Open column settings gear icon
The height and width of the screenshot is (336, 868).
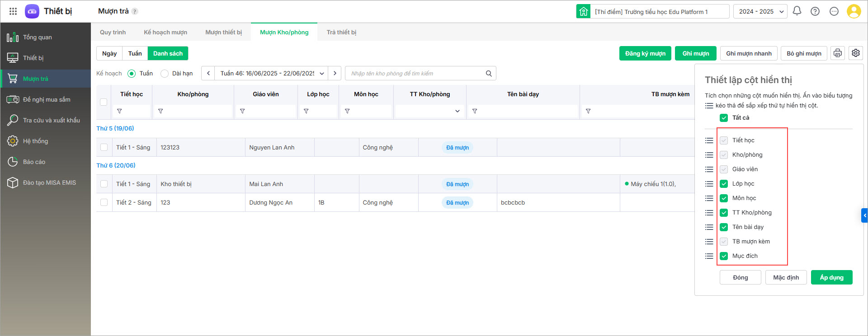point(855,53)
